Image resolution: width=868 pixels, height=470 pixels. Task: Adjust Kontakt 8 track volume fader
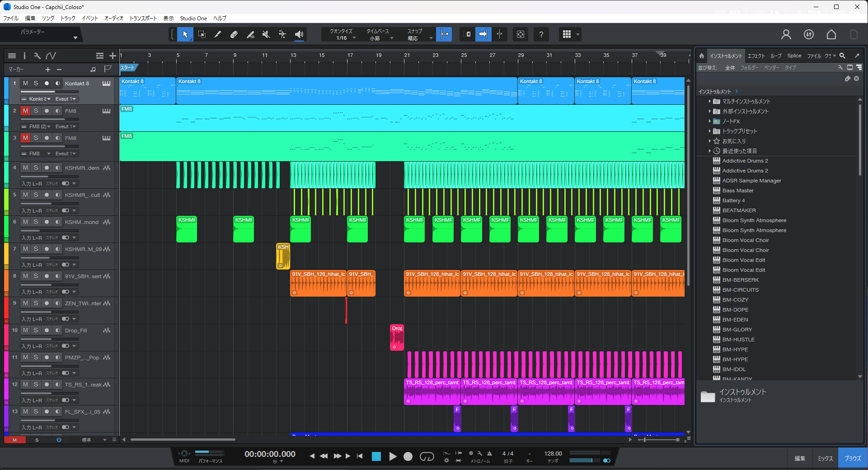click(x=50, y=92)
